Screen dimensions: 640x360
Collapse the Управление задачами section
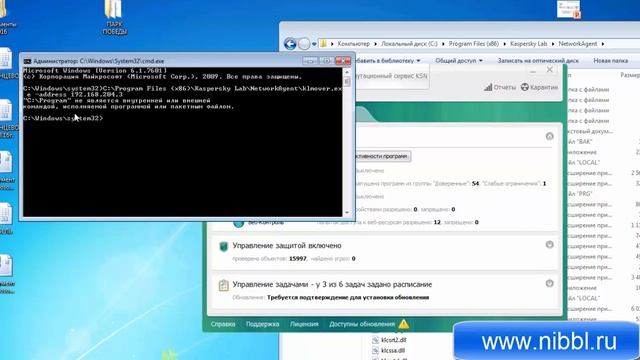[549, 283]
